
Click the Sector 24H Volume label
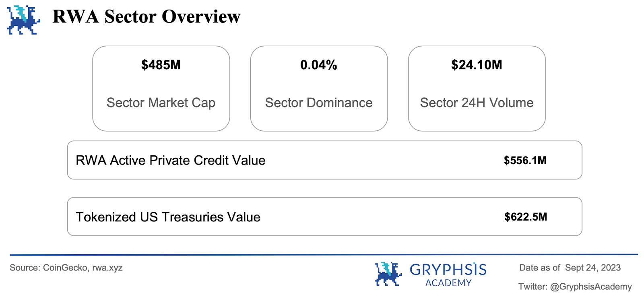pyautogui.click(x=477, y=103)
